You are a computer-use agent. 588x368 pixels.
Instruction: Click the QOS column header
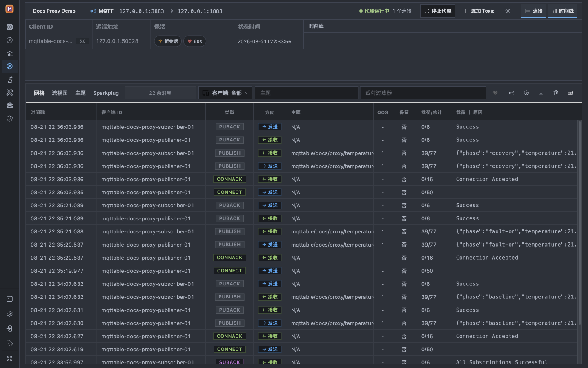coord(383,112)
